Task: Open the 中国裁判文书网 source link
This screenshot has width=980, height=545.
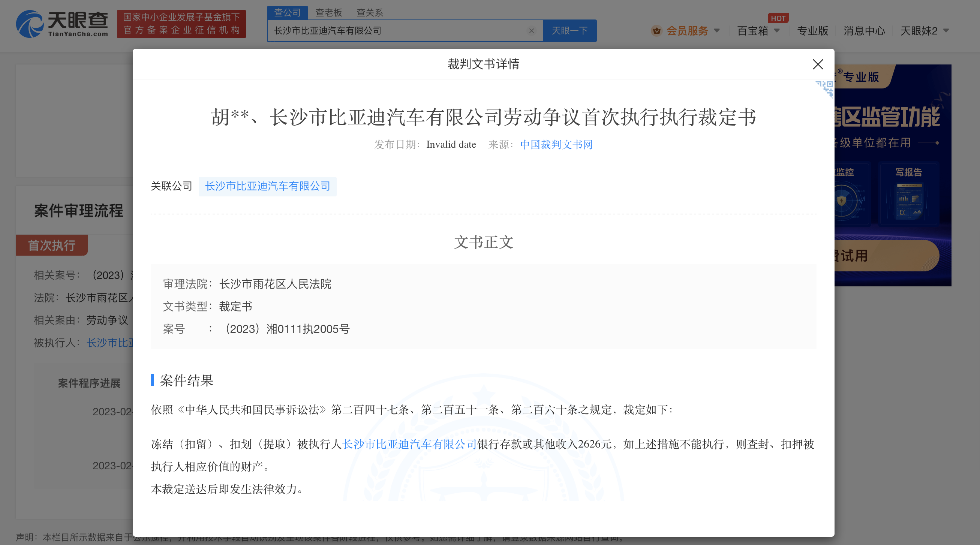Action: 556,145
